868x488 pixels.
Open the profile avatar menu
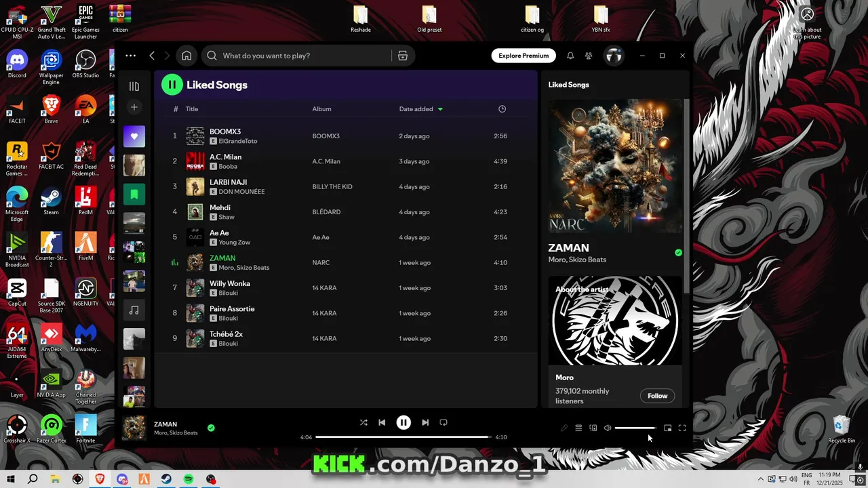[614, 56]
